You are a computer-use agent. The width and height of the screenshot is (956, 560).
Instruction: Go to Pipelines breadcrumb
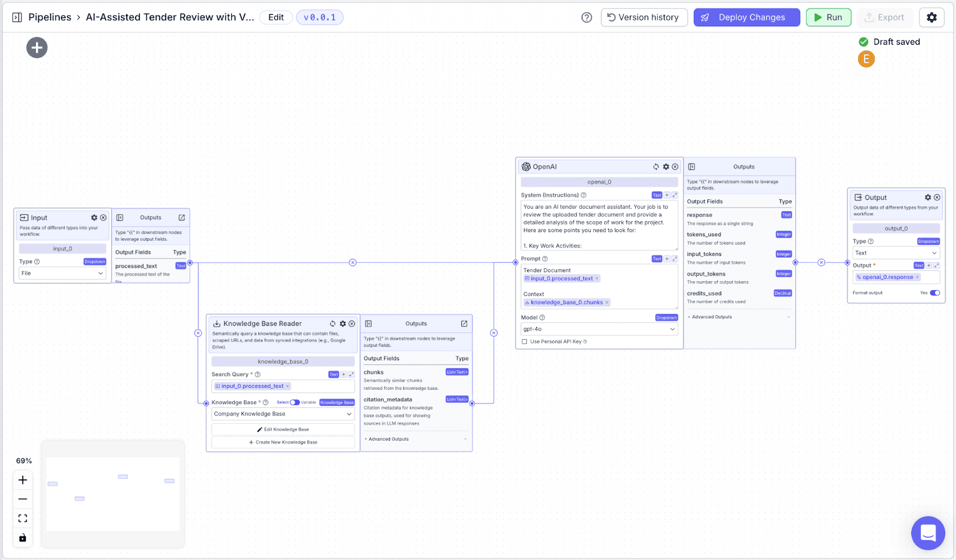50,17
